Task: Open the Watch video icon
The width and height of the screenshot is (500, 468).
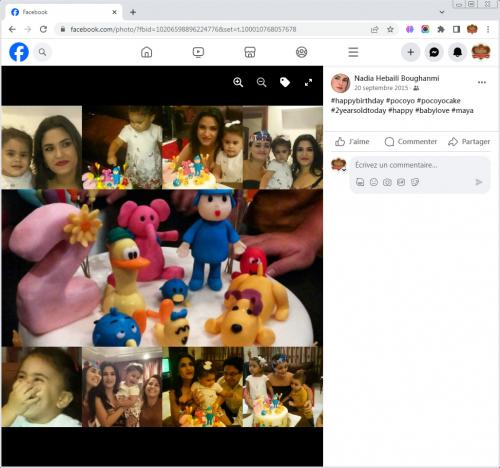Action: point(198,52)
